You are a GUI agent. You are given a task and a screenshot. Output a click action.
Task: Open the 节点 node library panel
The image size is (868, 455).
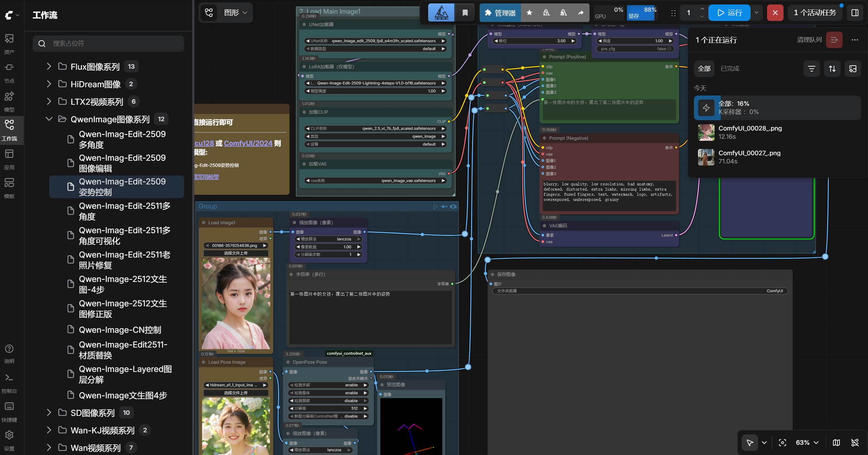pyautogui.click(x=9, y=72)
